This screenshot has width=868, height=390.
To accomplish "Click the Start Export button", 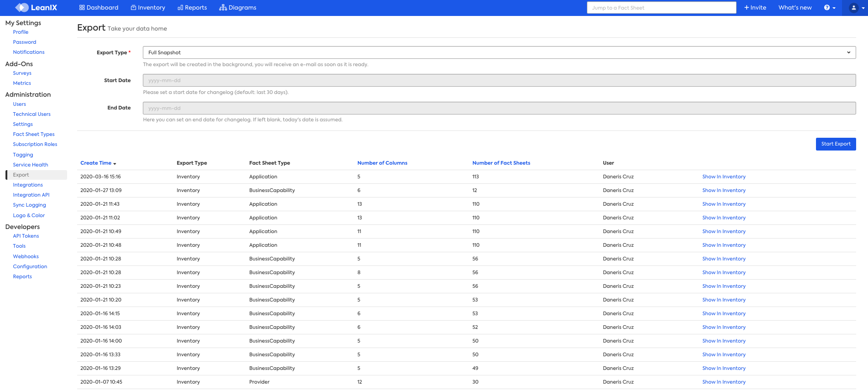I will [836, 144].
